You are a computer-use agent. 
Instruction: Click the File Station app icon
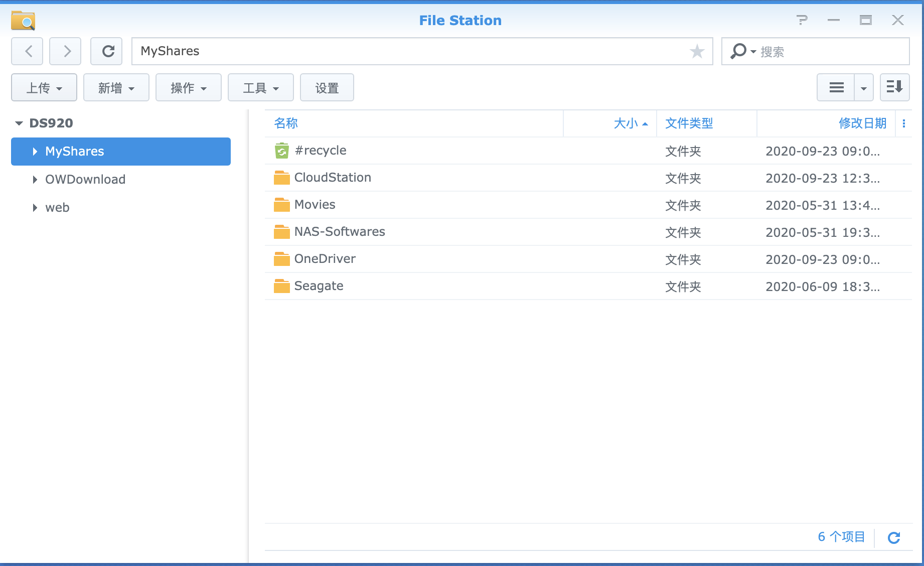tap(23, 21)
